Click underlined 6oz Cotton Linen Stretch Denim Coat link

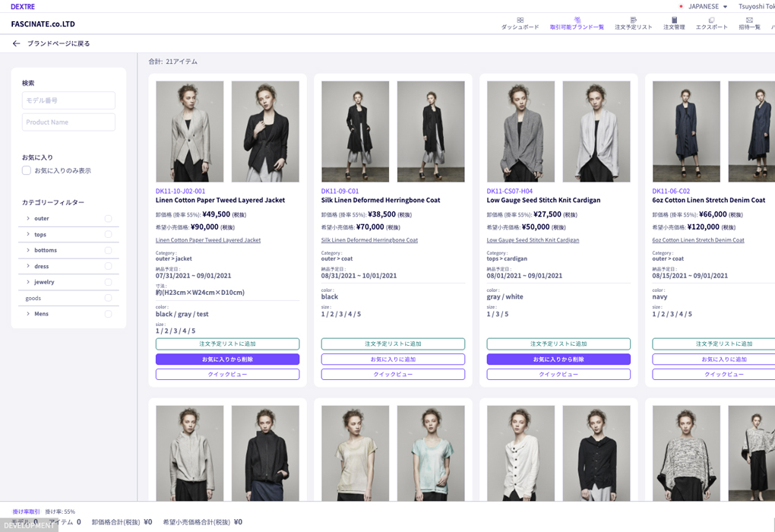pyautogui.click(x=698, y=240)
